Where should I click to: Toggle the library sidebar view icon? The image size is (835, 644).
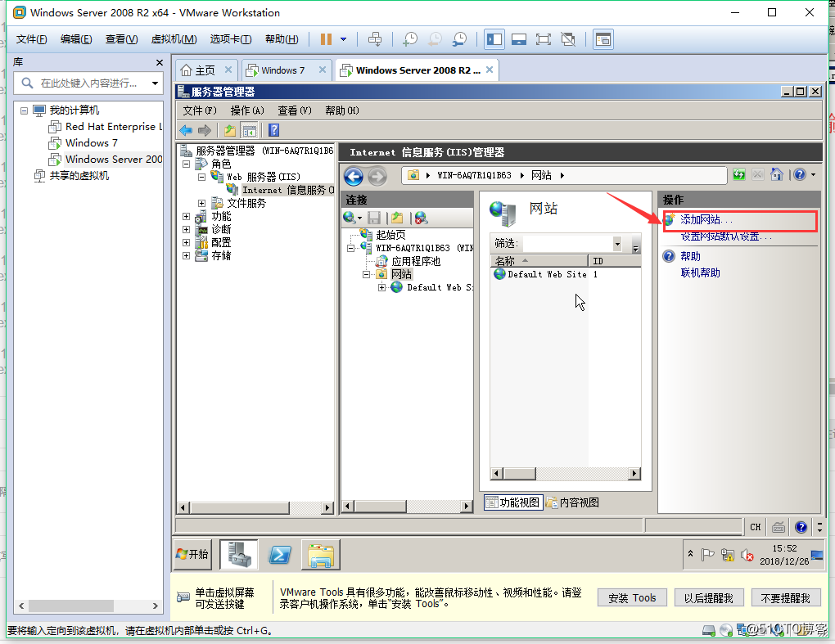[x=494, y=39]
